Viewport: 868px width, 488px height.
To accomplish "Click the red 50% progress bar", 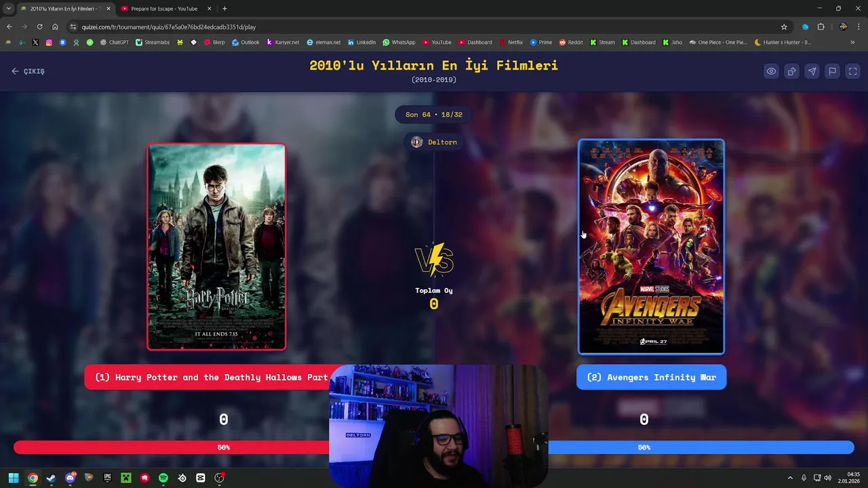I will 172,447.
